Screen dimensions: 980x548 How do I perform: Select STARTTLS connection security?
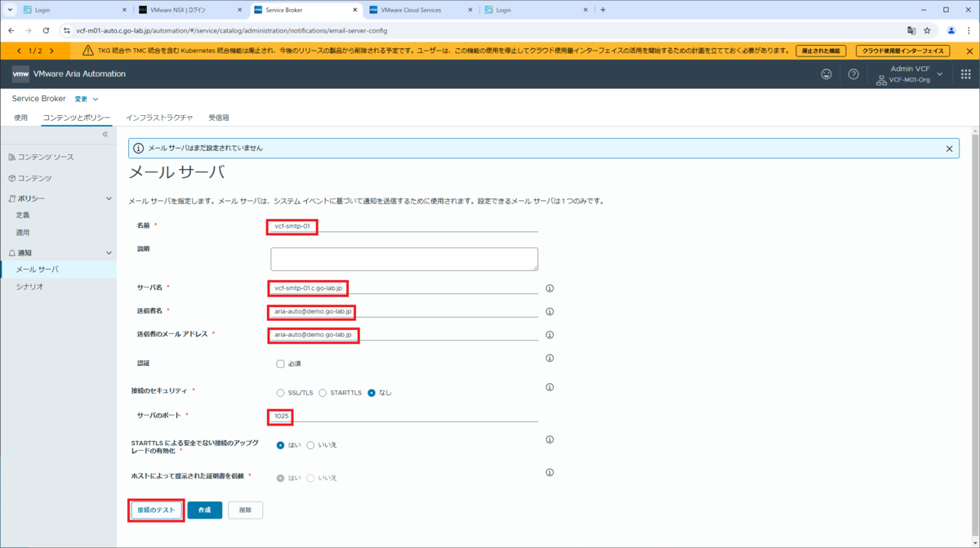[x=323, y=393]
